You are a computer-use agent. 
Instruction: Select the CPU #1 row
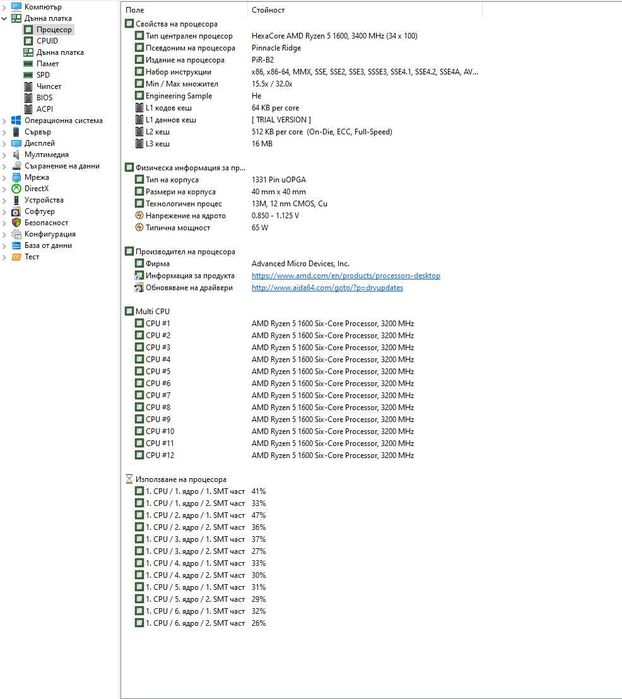coord(274,323)
